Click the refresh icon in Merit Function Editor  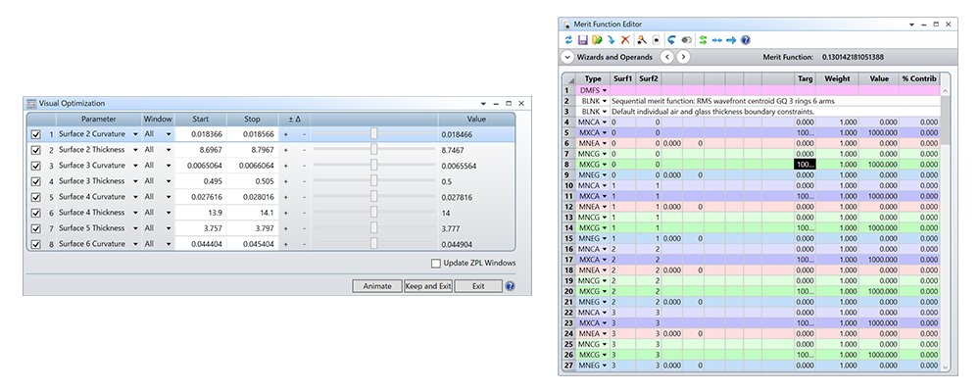[568, 40]
